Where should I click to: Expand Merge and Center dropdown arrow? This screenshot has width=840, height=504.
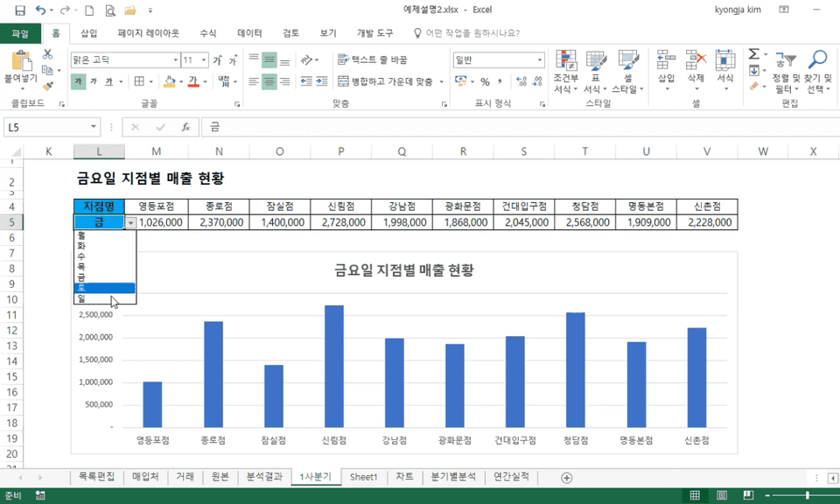pos(441,81)
